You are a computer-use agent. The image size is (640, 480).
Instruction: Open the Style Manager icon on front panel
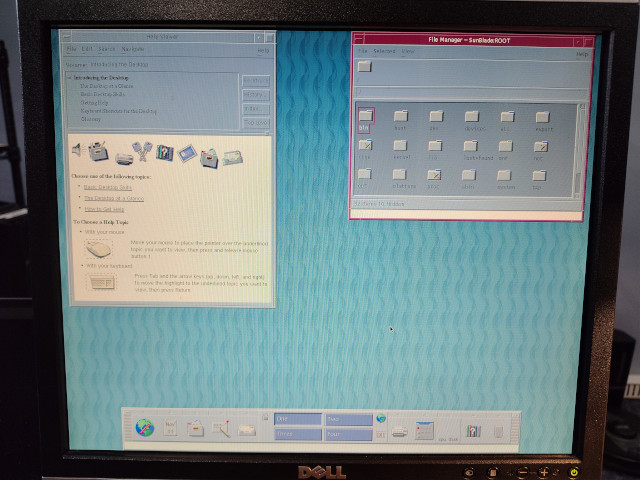(x=424, y=429)
